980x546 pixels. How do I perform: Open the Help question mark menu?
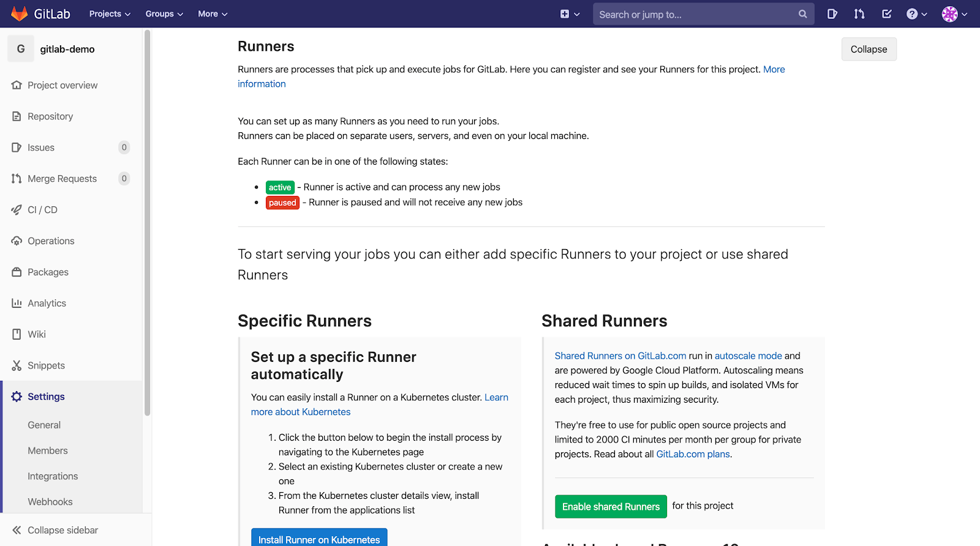[916, 13]
